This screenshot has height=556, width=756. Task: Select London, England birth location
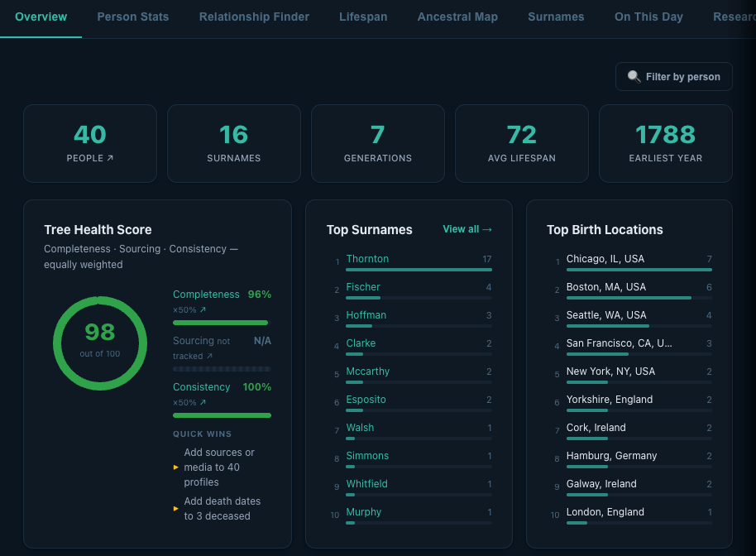pos(605,512)
